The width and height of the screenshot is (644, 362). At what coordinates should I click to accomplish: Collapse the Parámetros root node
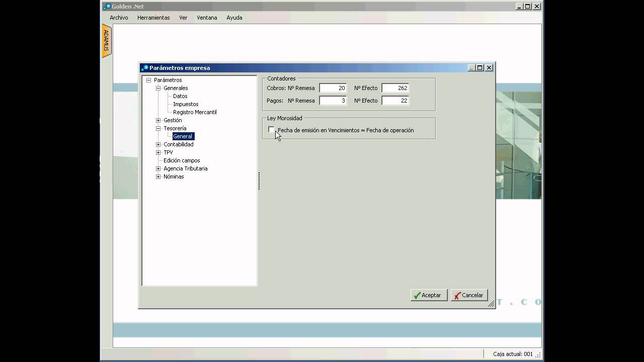148,80
